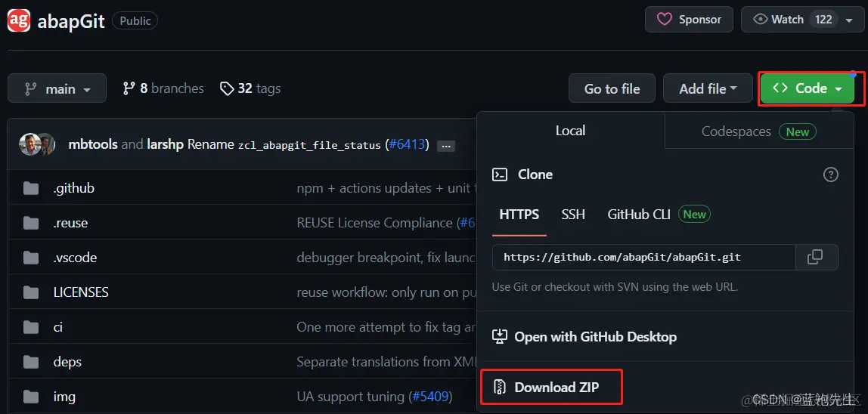The image size is (868, 414).
Task: Toggle the green Code dropdown button
Action: click(808, 88)
